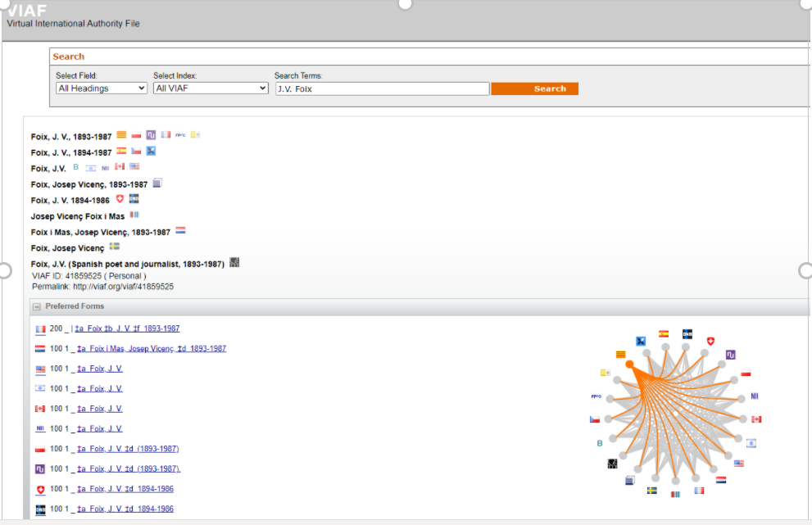This screenshot has width=812, height=525.
Task: Open the Select Index dropdown showing All VIAF
Action: [211, 88]
